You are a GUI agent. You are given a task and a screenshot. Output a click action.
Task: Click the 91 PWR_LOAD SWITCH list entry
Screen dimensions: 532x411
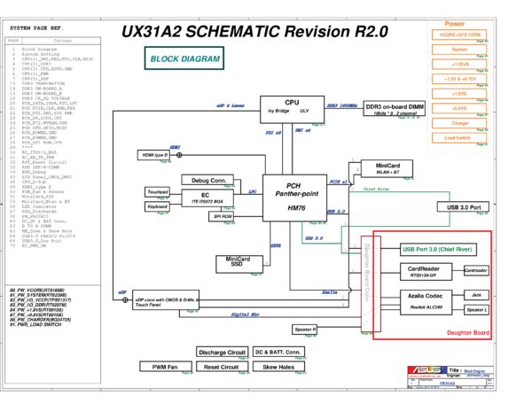tap(35, 324)
